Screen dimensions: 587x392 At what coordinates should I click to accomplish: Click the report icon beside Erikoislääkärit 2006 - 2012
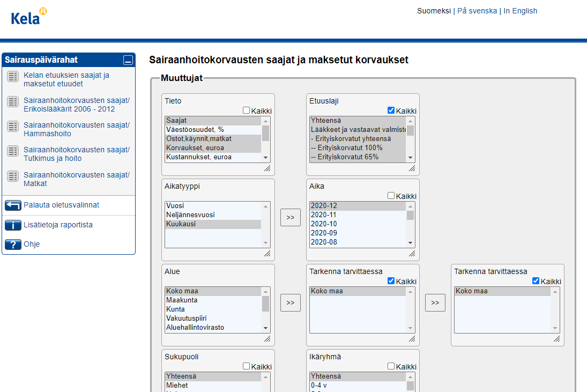(13, 101)
